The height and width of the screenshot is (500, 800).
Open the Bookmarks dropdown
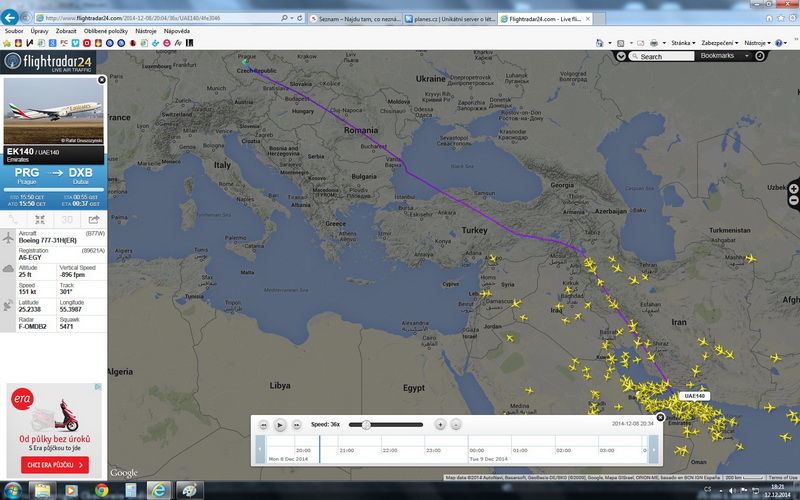click(x=724, y=56)
